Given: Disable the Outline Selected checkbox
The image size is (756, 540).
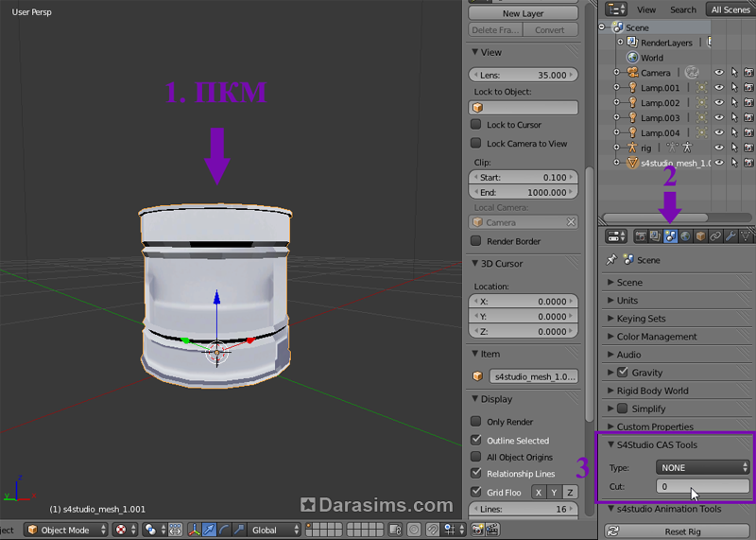Looking at the screenshot, I should coord(476,440).
